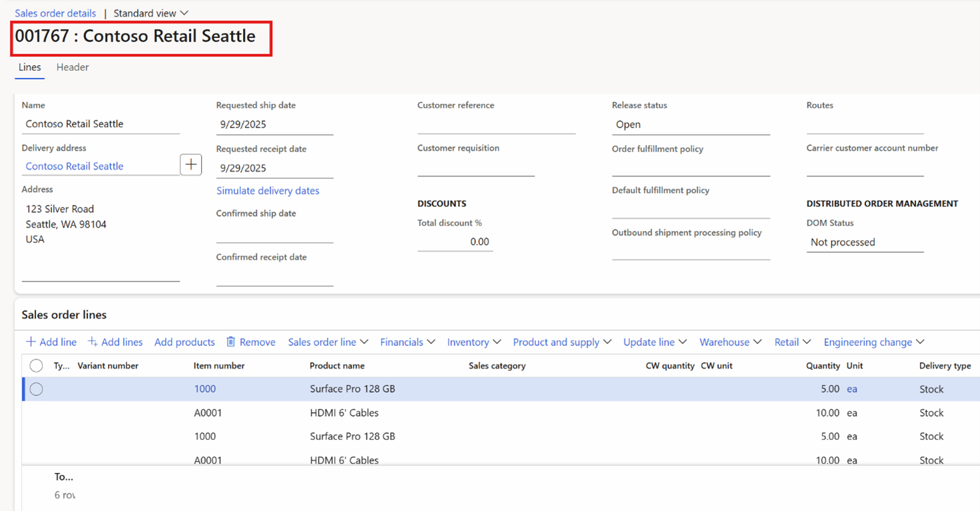Open item number 1000 link
This screenshot has width=980, height=511.
coord(205,389)
